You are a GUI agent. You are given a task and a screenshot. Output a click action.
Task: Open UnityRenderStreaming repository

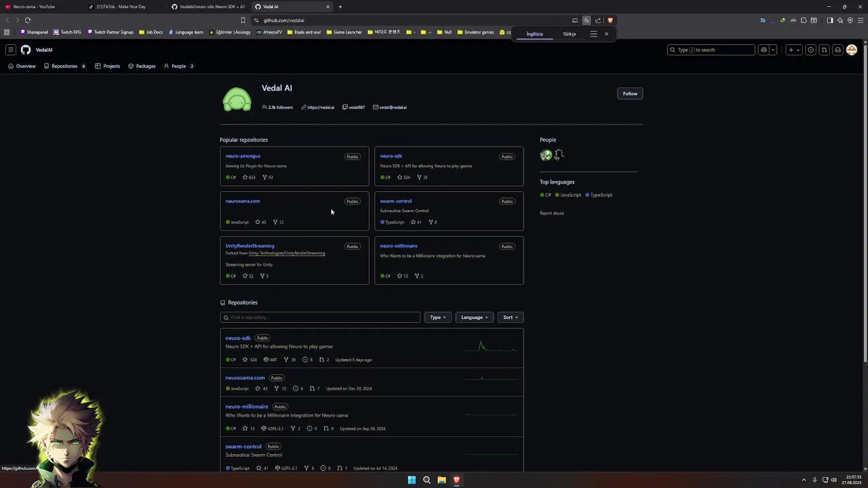(x=250, y=245)
